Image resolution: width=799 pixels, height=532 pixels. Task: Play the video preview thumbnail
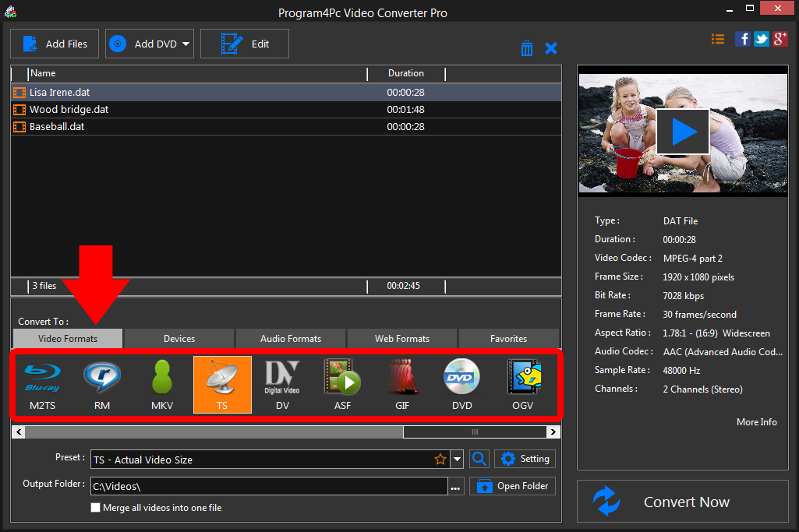click(683, 132)
